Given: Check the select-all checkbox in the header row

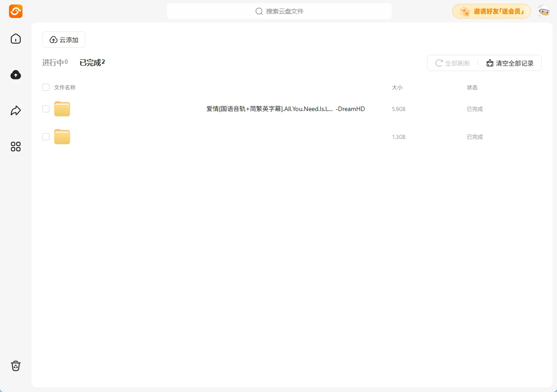Looking at the screenshot, I should point(46,87).
